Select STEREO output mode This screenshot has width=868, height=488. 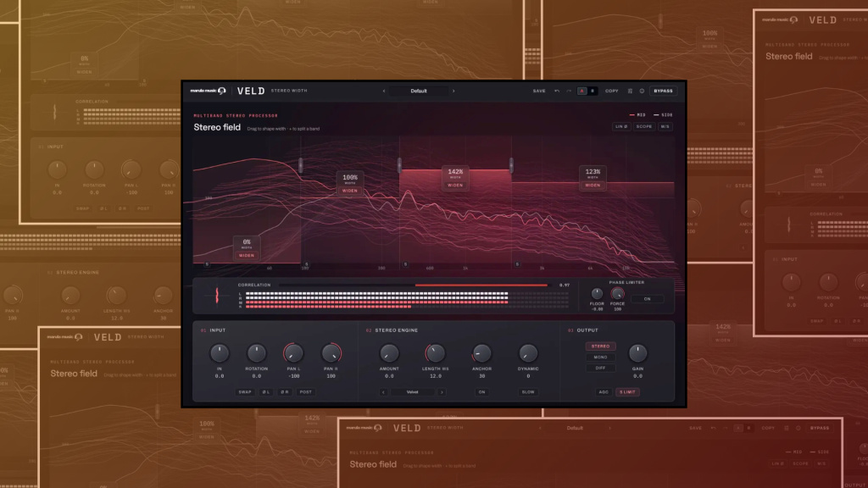pyautogui.click(x=601, y=347)
